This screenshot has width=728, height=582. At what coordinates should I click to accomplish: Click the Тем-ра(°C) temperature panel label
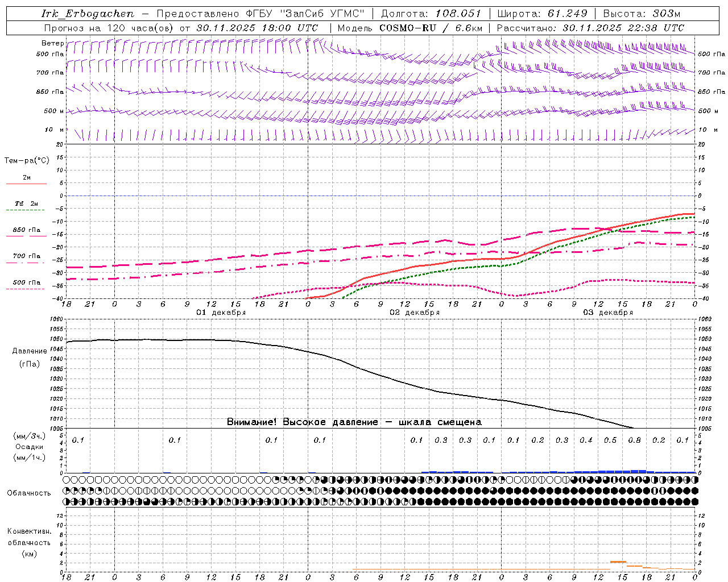point(27,161)
